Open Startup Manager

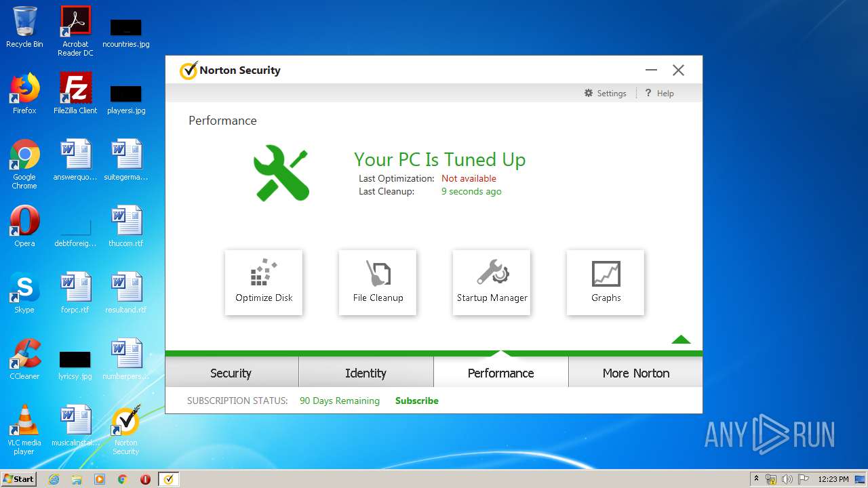[492, 283]
